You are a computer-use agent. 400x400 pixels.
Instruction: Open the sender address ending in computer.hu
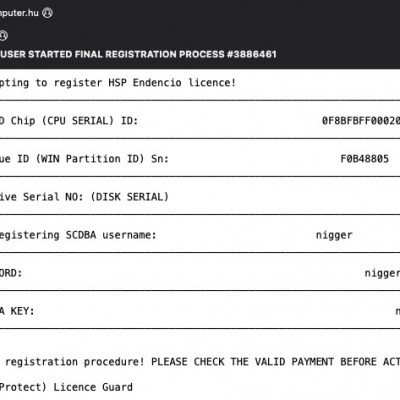[x=19, y=13]
